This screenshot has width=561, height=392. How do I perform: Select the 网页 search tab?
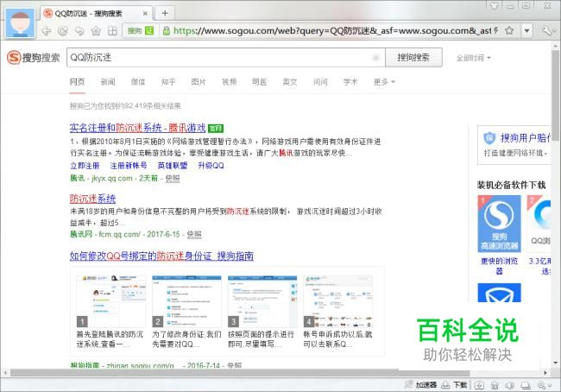77,82
